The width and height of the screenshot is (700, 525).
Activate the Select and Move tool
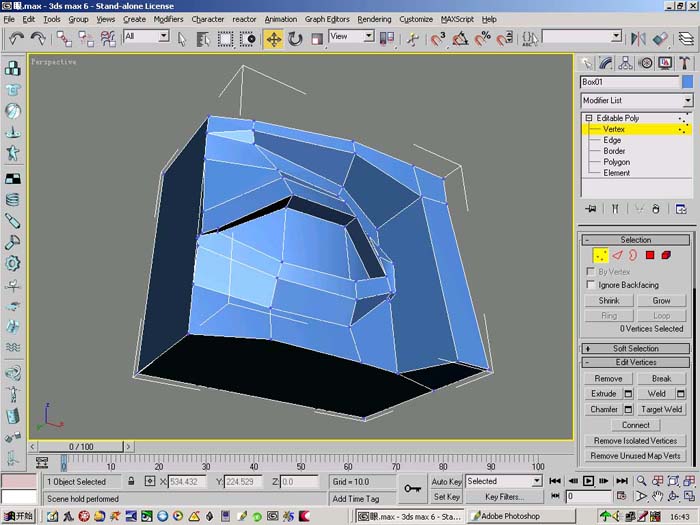coord(273,39)
